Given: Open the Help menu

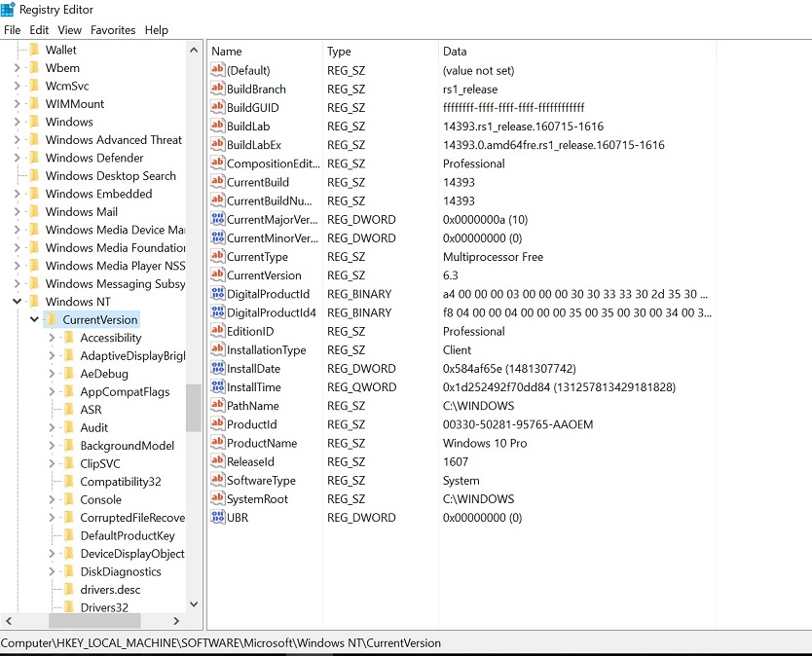Looking at the screenshot, I should [x=157, y=30].
